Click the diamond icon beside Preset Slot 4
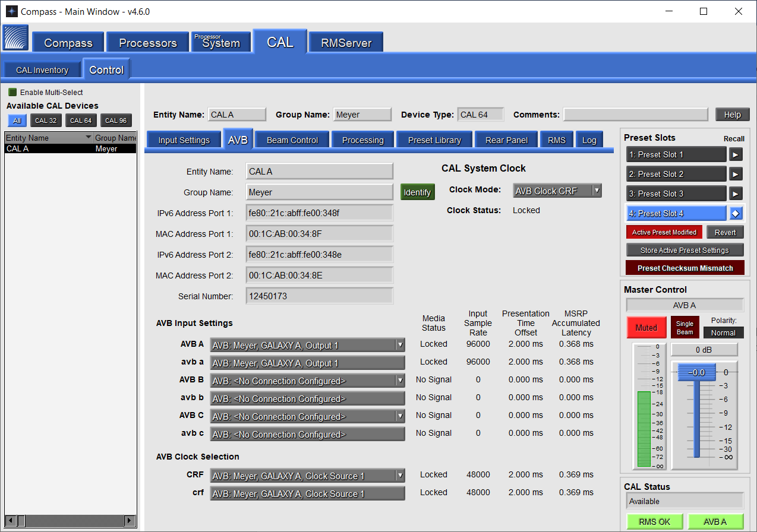757x532 pixels. pyautogui.click(x=736, y=214)
